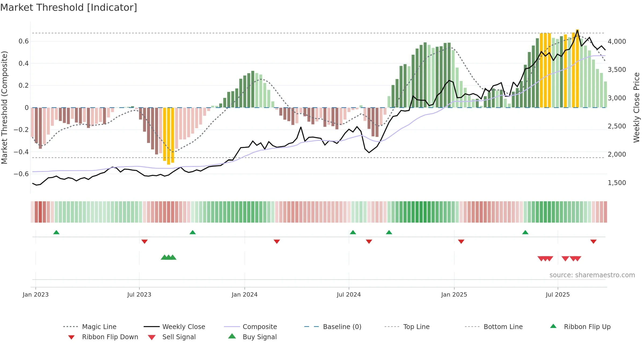Click the Ribbon Flip Down triangle near Feb 2024
This screenshot has width=644, height=362.
tap(277, 242)
